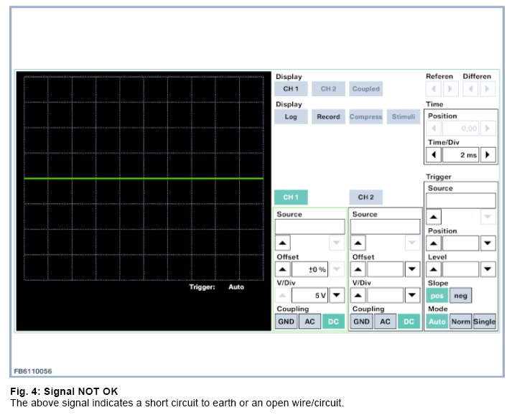
Task: Open CH 2 Offset down arrow
Action: [412, 270]
